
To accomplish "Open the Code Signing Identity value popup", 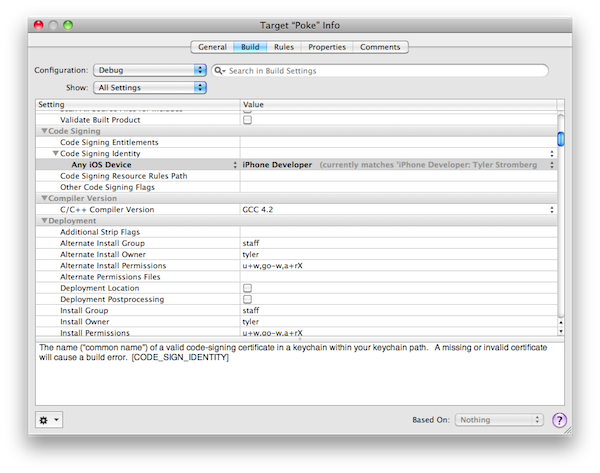I will point(551,153).
